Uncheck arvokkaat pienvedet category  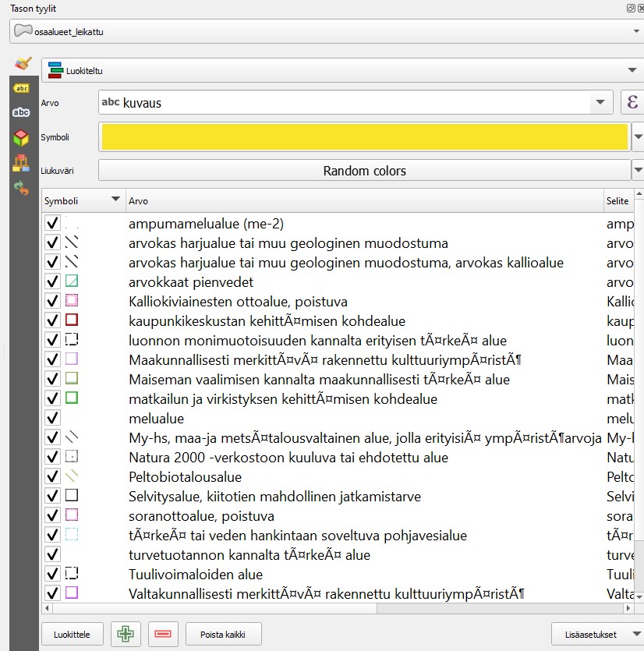52,281
